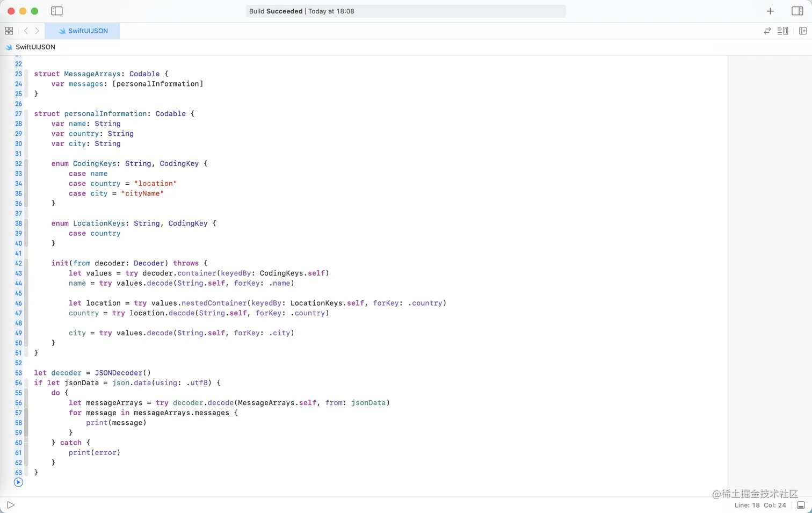Add an editor on the right
The height and width of the screenshot is (513, 812).
[803, 31]
